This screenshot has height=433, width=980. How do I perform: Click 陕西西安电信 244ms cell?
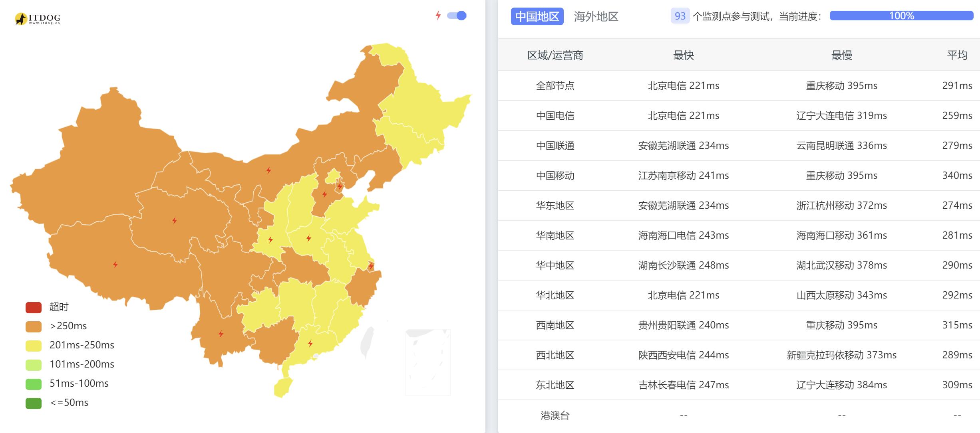coord(684,355)
